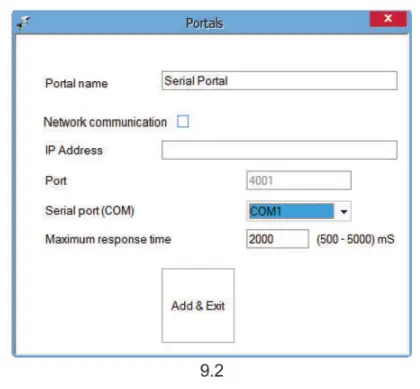The width and height of the screenshot is (420, 389).
Task: Close the Portals dialog window
Action: [x=388, y=18]
